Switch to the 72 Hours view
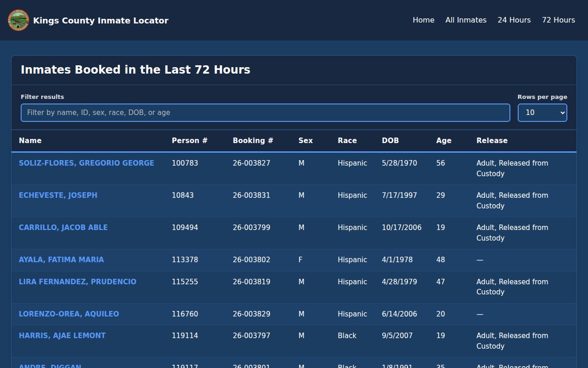The width and height of the screenshot is (588, 368). click(x=559, y=20)
